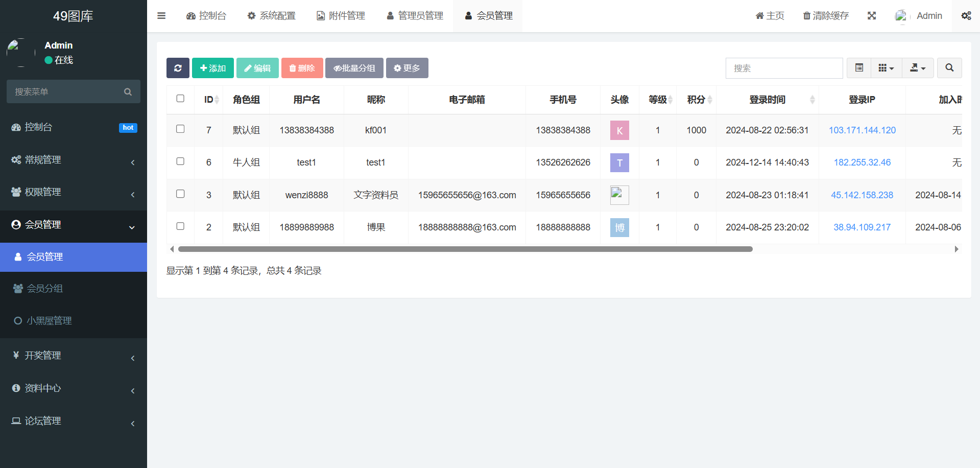Click the table search magnifier button
Image resolution: width=980 pixels, height=468 pixels.
coord(949,68)
